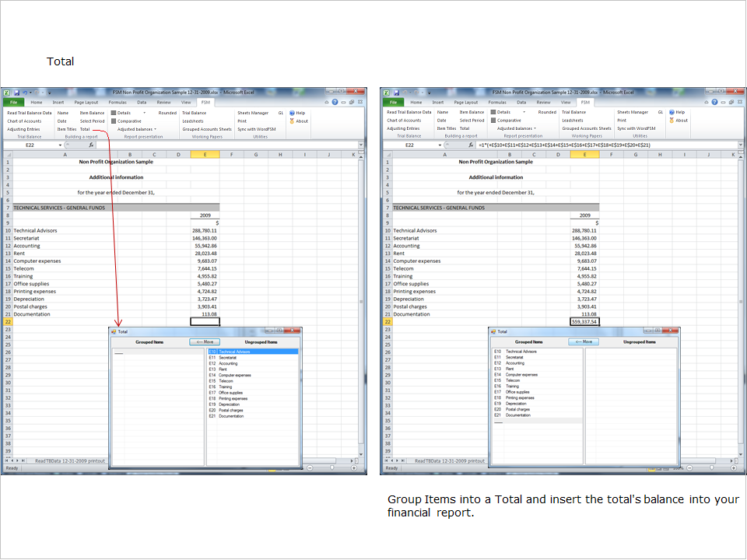Switch to the Home ribbon tab
The height and width of the screenshot is (560, 747).
click(x=37, y=102)
